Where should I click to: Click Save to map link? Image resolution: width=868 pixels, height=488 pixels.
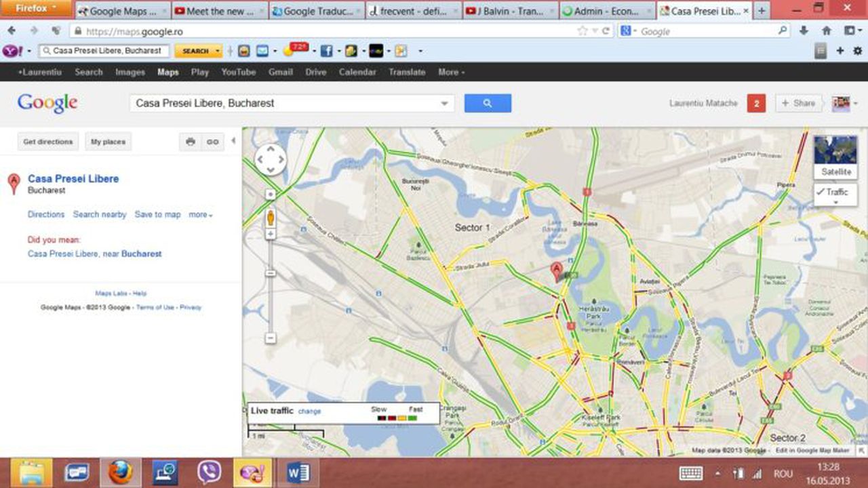(158, 214)
